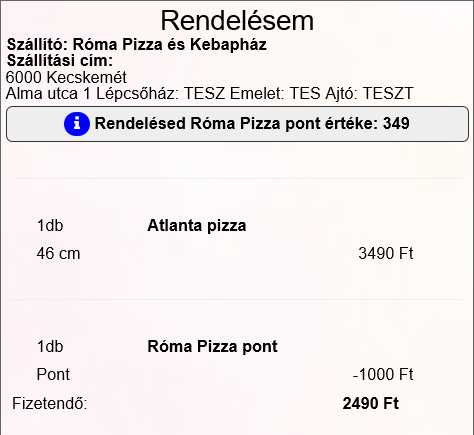Image resolution: width=474 pixels, height=435 pixels.
Task: Select the 2490 Ft total amount
Action: coord(371,403)
